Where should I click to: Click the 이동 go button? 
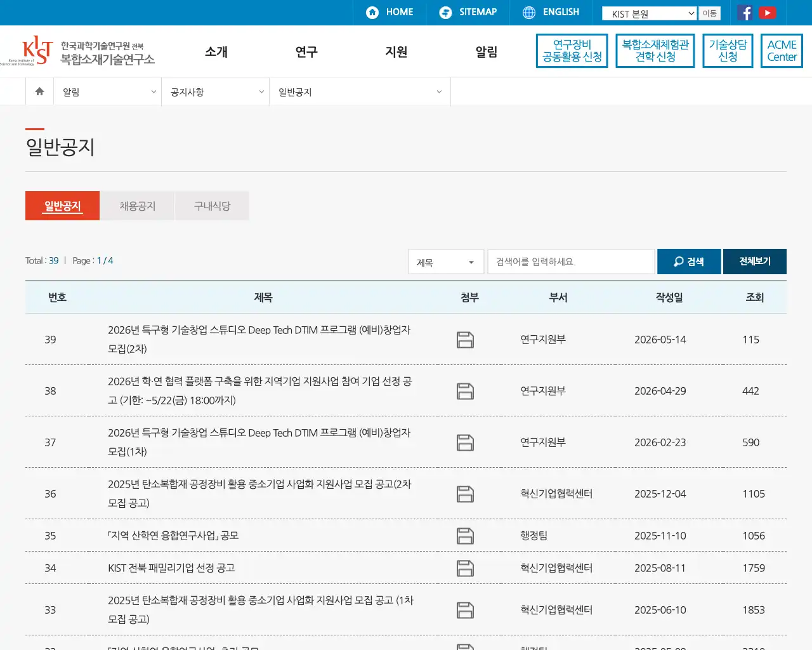click(x=709, y=13)
